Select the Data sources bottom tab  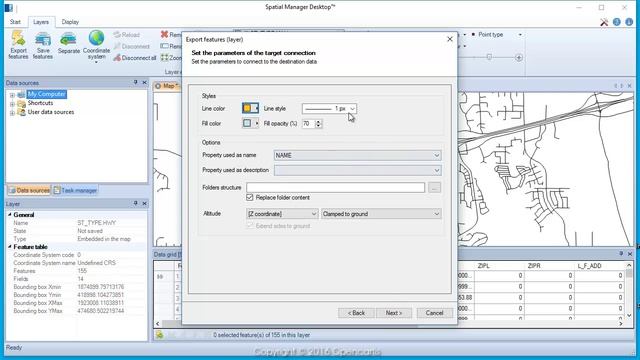tap(29, 190)
